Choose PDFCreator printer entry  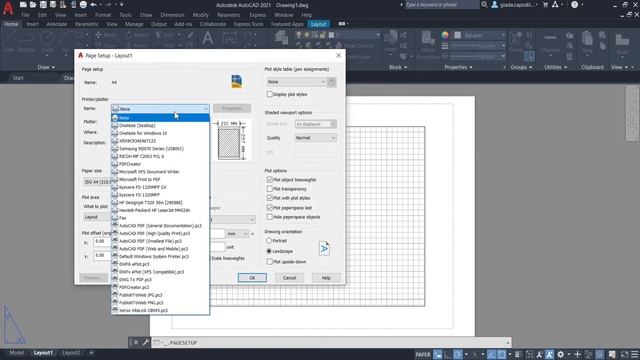tap(160, 164)
